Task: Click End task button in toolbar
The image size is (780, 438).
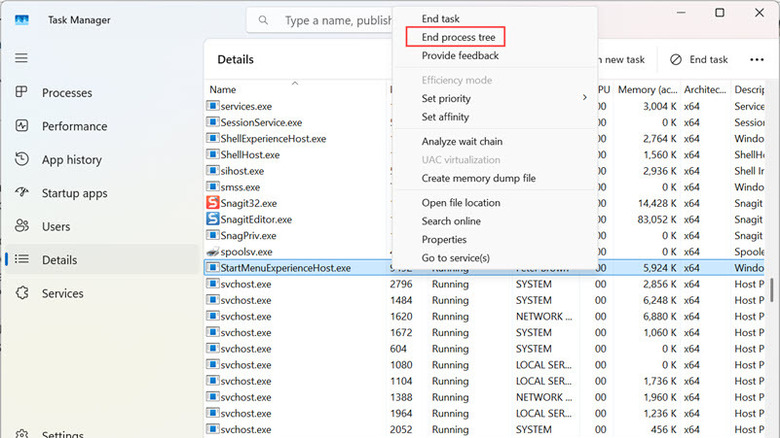Action: pos(699,60)
